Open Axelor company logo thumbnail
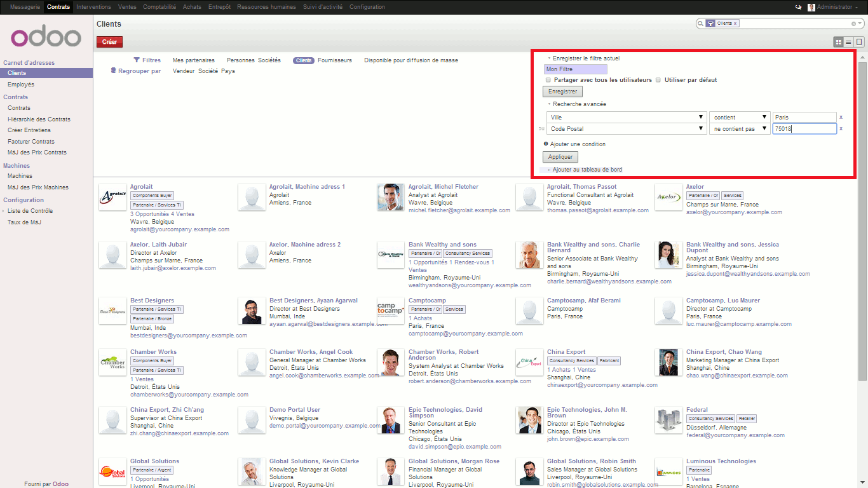 tap(668, 197)
